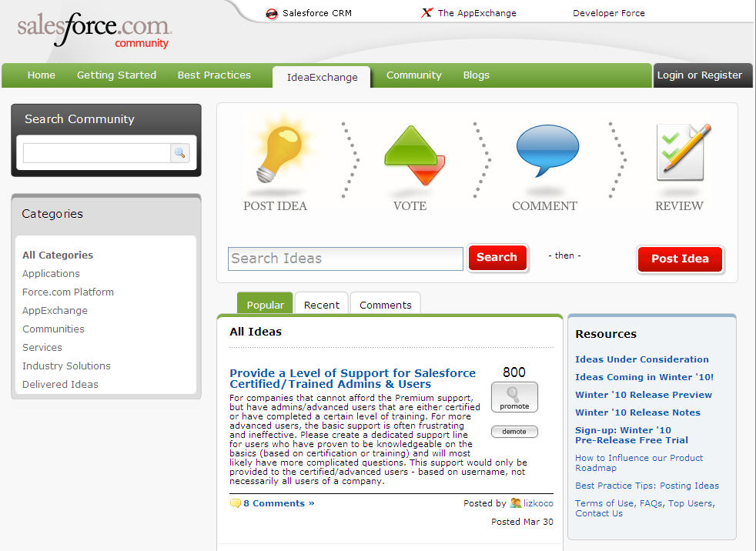Go to Best Practices
Screen dimensions: 756x551
pos(214,75)
